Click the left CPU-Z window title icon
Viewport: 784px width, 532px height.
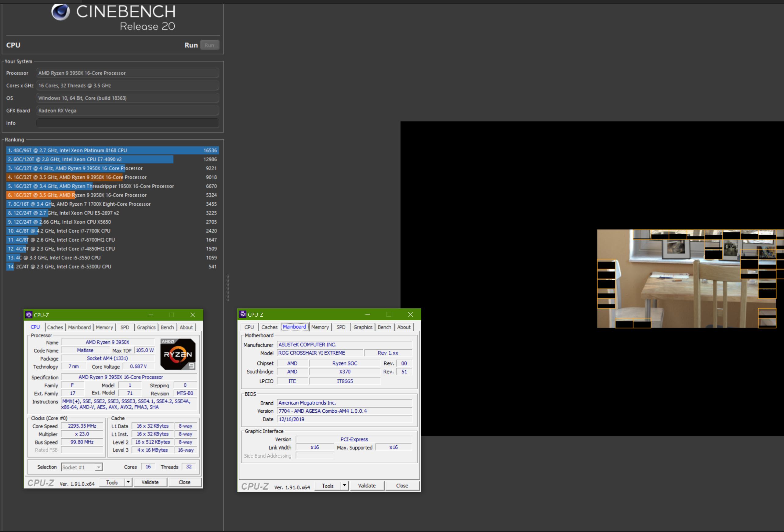click(x=29, y=315)
